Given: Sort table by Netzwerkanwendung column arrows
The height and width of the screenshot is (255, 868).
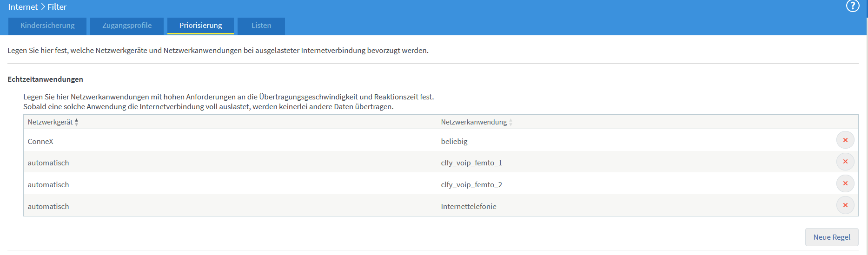Looking at the screenshot, I should click(x=510, y=122).
